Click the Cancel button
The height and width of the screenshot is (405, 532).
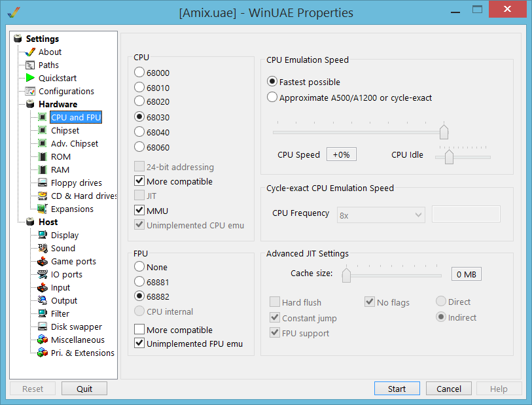pyautogui.click(x=448, y=389)
